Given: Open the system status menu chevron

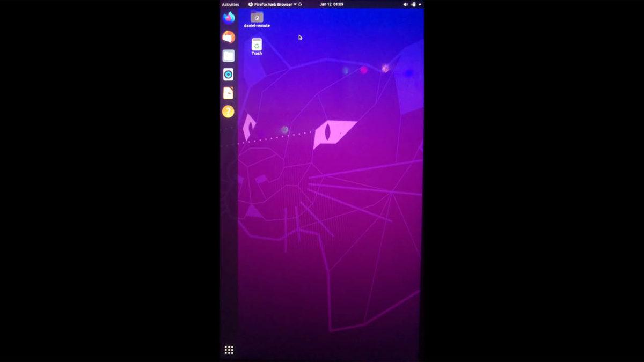Looking at the screenshot, I should pyautogui.click(x=420, y=4).
